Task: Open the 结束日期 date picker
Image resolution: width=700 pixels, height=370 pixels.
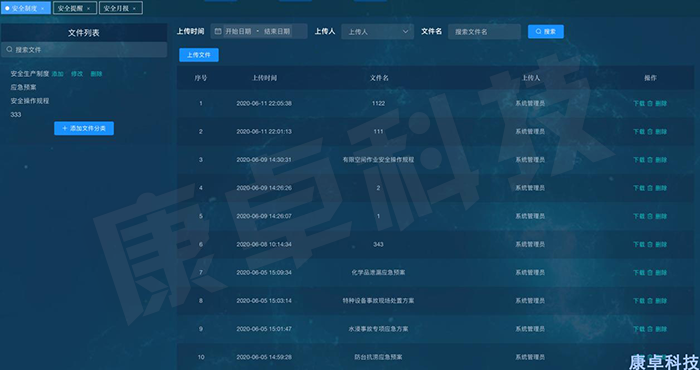Action: click(x=277, y=31)
